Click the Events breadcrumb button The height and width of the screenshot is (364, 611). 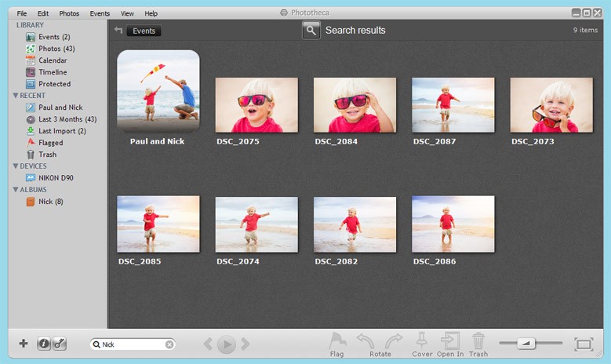coord(144,31)
